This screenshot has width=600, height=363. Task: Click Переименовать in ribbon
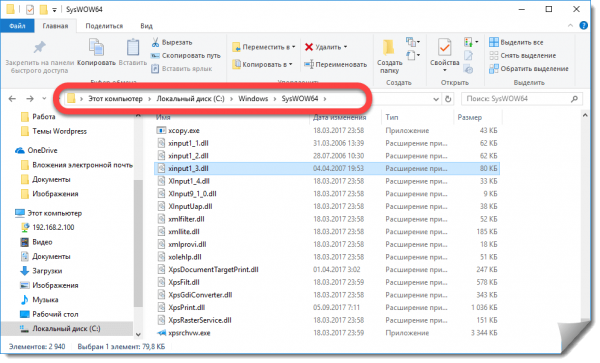pos(336,64)
